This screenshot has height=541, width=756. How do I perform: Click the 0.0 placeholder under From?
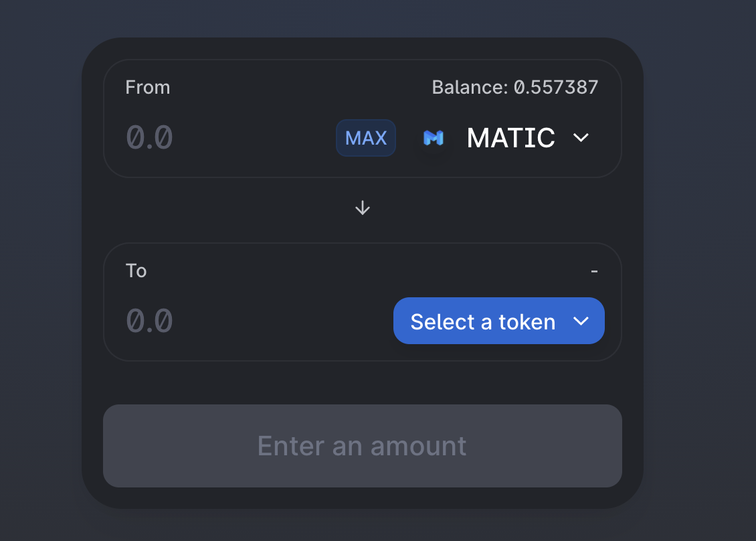pyautogui.click(x=150, y=138)
